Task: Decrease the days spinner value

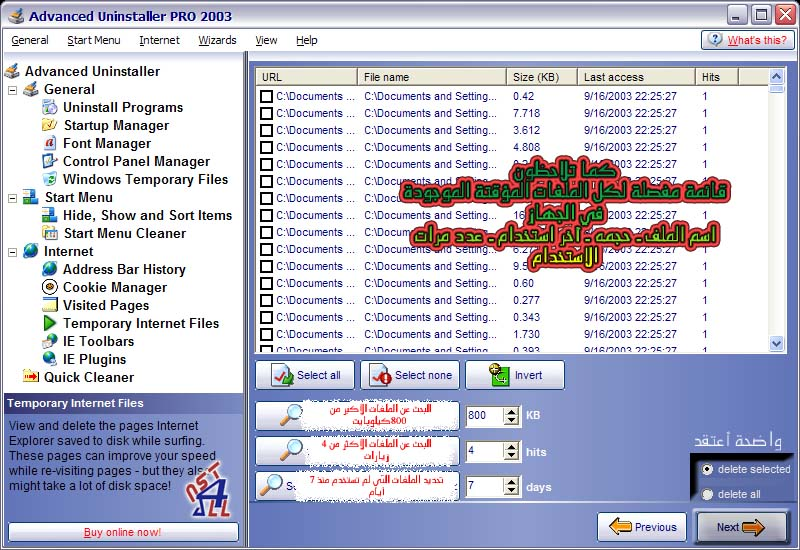Action: click(x=511, y=491)
